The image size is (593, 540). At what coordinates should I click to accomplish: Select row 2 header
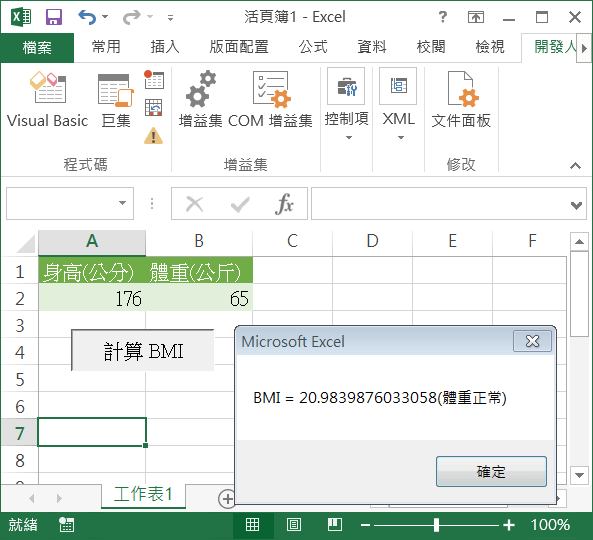click(x=20, y=299)
